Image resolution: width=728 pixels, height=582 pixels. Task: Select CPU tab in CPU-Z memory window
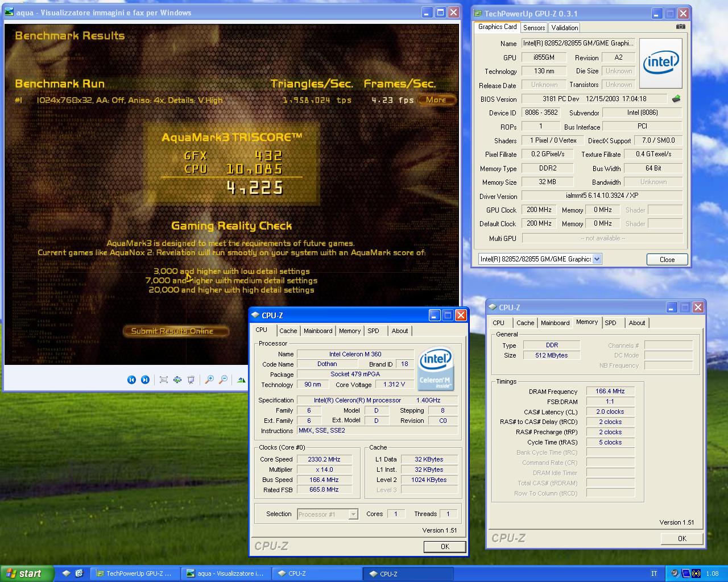click(498, 323)
